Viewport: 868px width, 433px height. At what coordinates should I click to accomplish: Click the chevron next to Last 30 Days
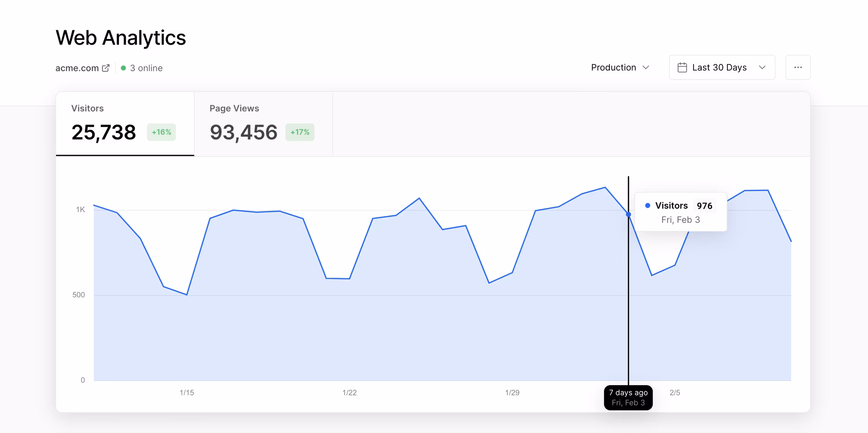pos(762,67)
